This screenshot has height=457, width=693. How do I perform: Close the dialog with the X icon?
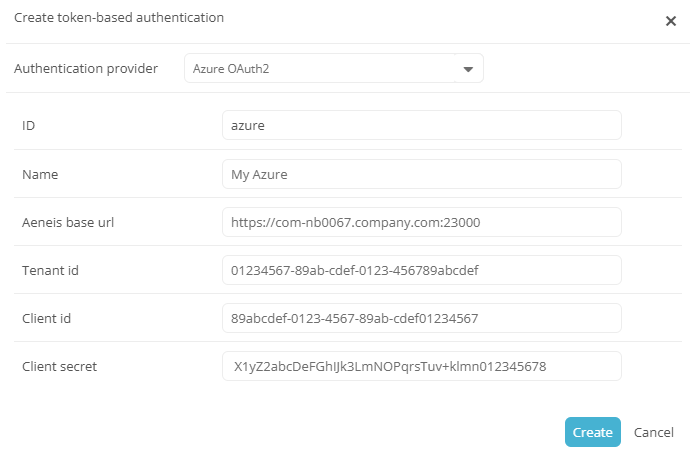coord(671,21)
